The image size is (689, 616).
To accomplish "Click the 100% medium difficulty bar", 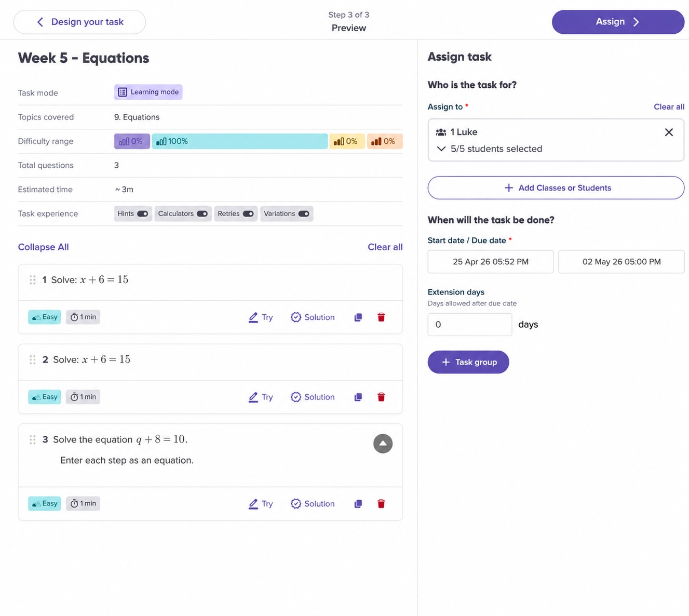I will [x=239, y=141].
